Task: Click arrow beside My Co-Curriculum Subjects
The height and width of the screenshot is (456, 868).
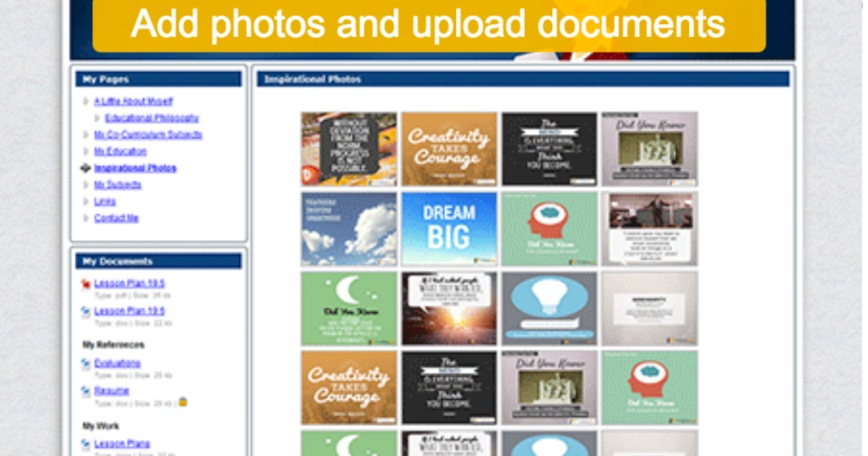Action: tap(86, 135)
